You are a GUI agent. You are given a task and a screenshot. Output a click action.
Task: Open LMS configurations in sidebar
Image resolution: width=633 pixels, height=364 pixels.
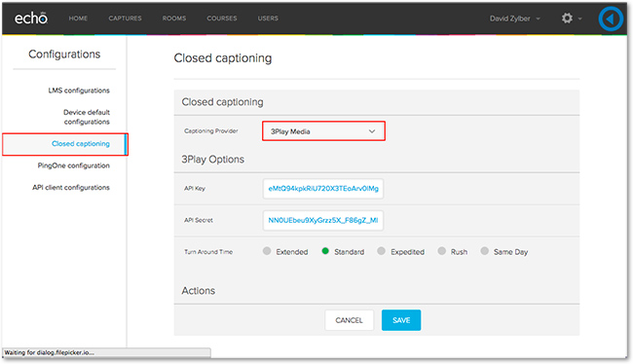tap(79, 91)
